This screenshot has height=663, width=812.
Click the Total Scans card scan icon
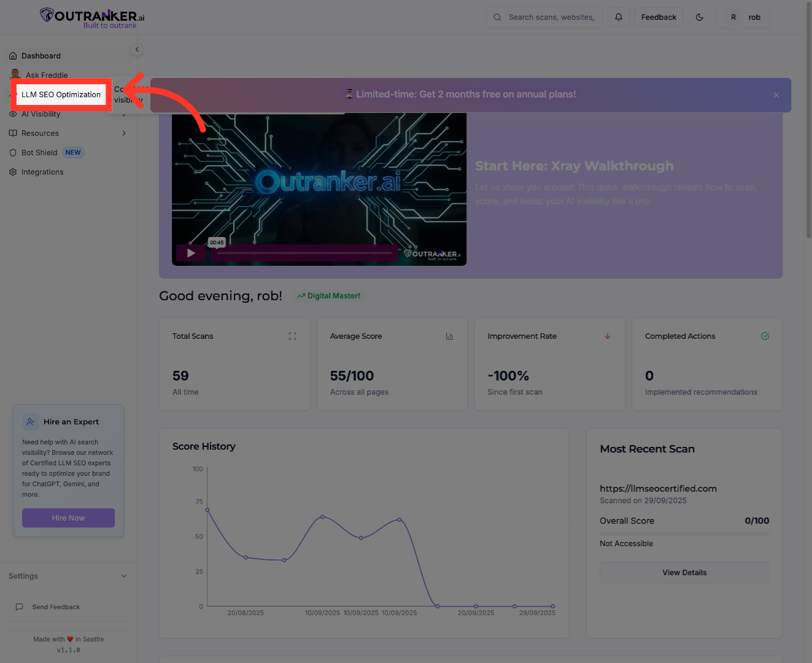click(x=292, y=336)
